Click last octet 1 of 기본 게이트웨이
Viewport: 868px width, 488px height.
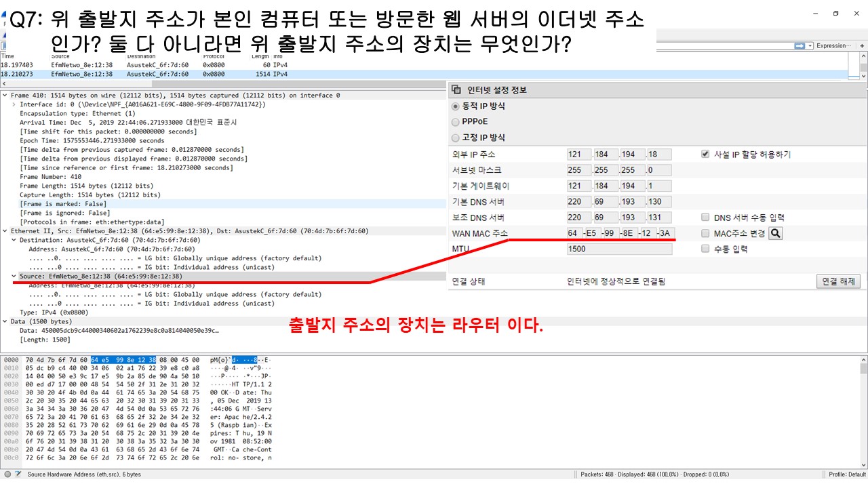659,186
